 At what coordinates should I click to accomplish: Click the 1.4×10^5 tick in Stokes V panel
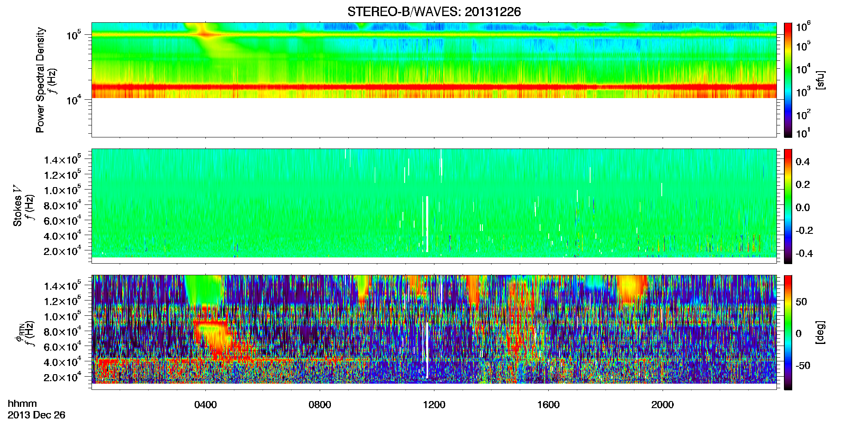coord(63,159)
